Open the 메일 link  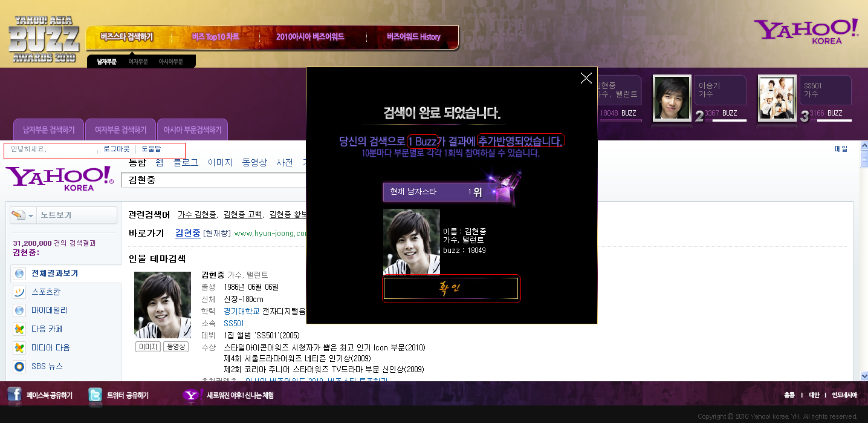[841, 149]
